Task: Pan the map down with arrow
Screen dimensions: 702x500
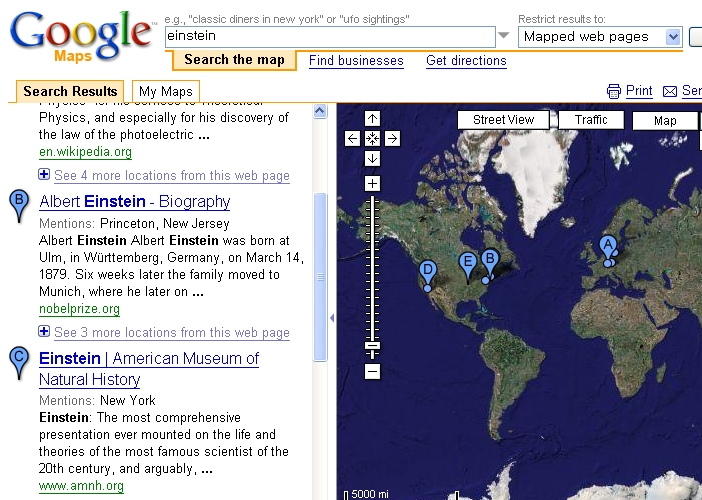Action: tap(372, 158)
